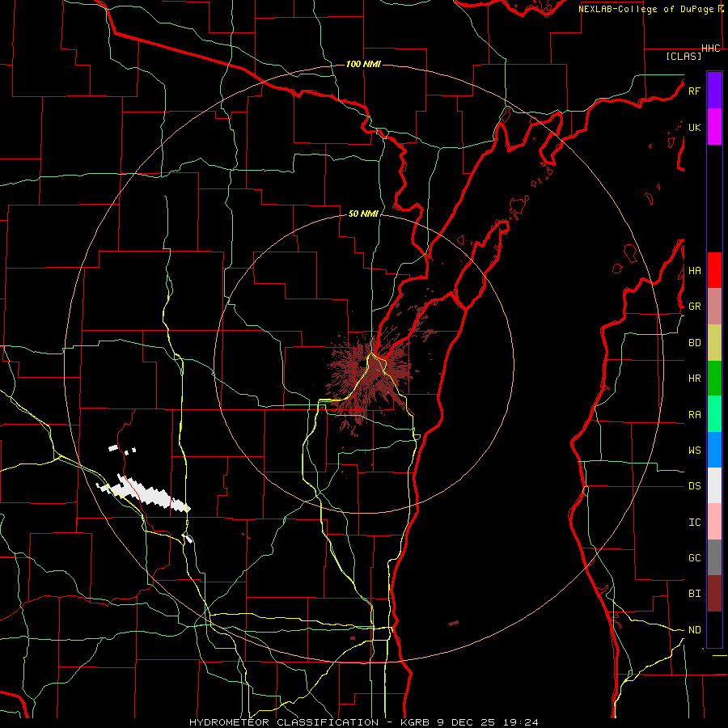This screenshot has height=728, width=728.
Task: Click the 9 DEC 25 date text
Action: (x=467, y=722)
